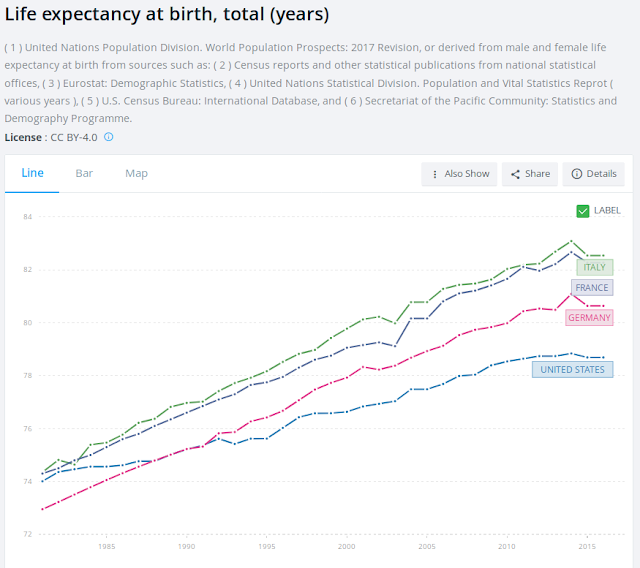
Task: Switch to the Map tab
Action: point(136,173)
